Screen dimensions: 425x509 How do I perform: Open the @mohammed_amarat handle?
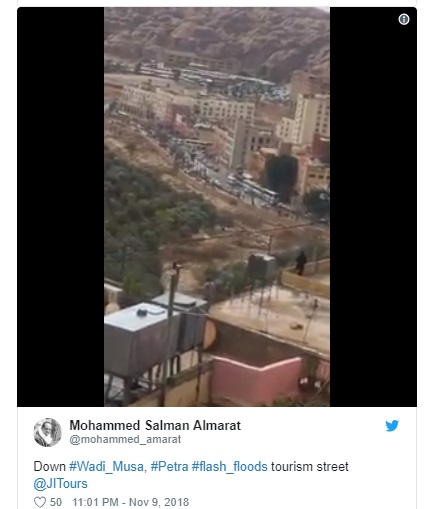point(125,439)
